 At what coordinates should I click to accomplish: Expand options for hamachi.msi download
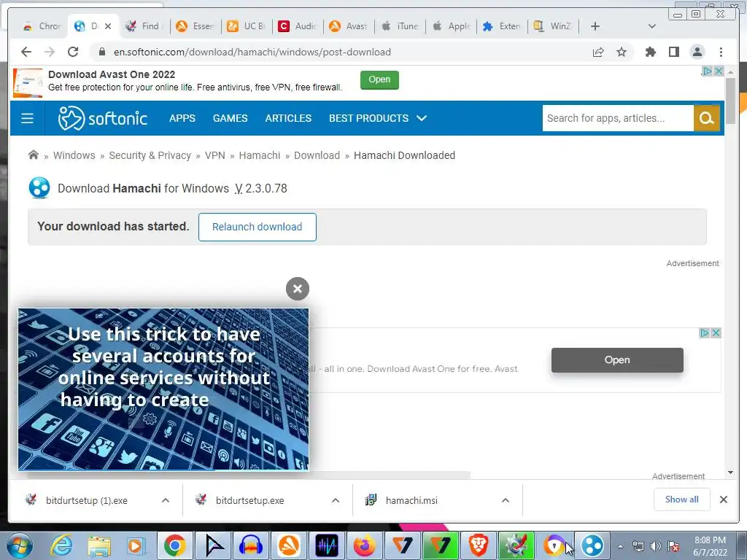click(506, 500)
